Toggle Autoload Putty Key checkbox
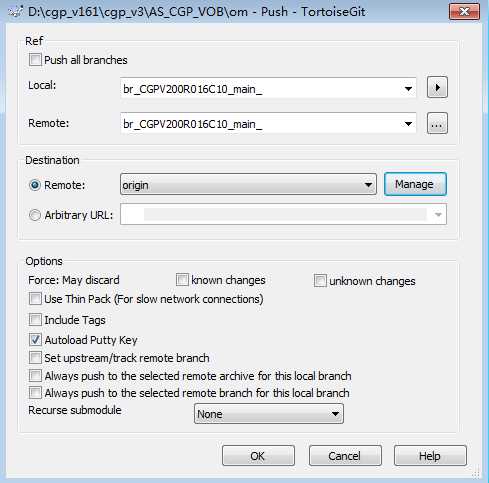489x483 pixels. [35, 340]
